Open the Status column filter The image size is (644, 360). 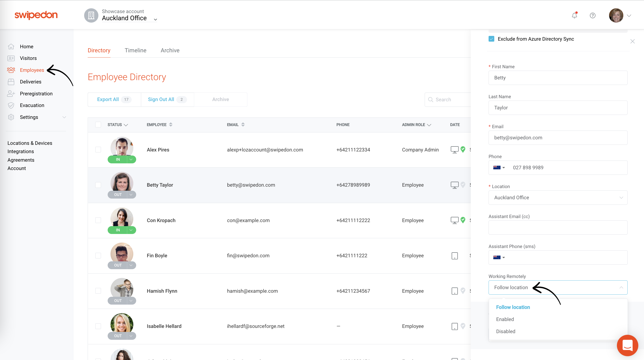[x=126, y=125]
